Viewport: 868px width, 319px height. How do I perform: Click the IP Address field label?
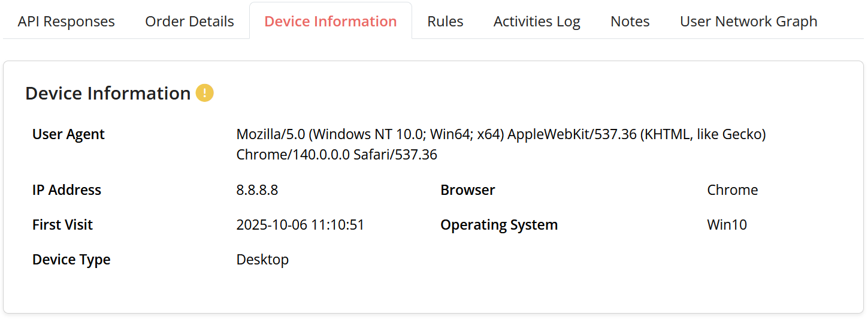click(x=66, y=190)
